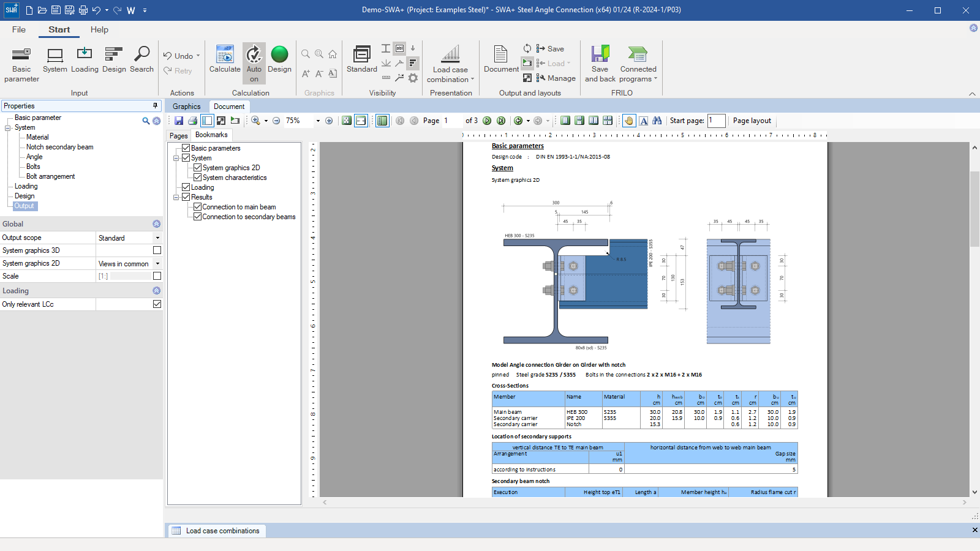Uncheck System bookmark checkbox

[x=186, y=158]
